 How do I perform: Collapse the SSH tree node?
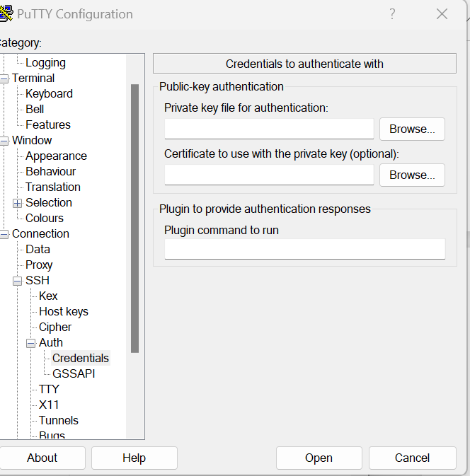point(17,281)
